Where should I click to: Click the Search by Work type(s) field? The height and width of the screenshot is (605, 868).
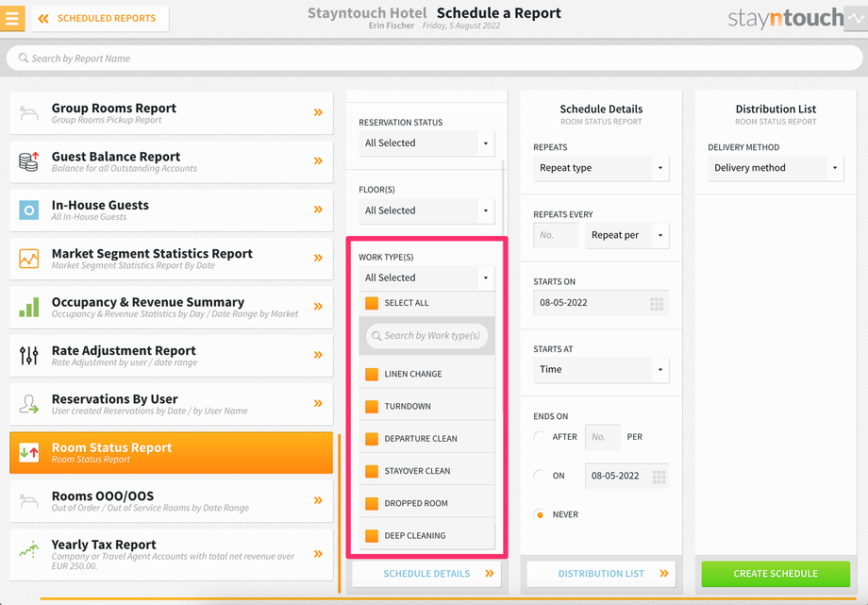click(426, 336)
